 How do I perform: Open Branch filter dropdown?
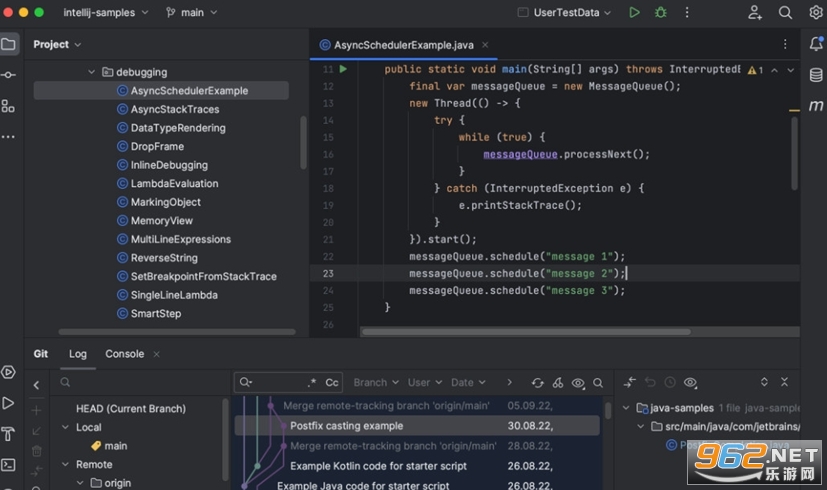(x=376, y=382)
